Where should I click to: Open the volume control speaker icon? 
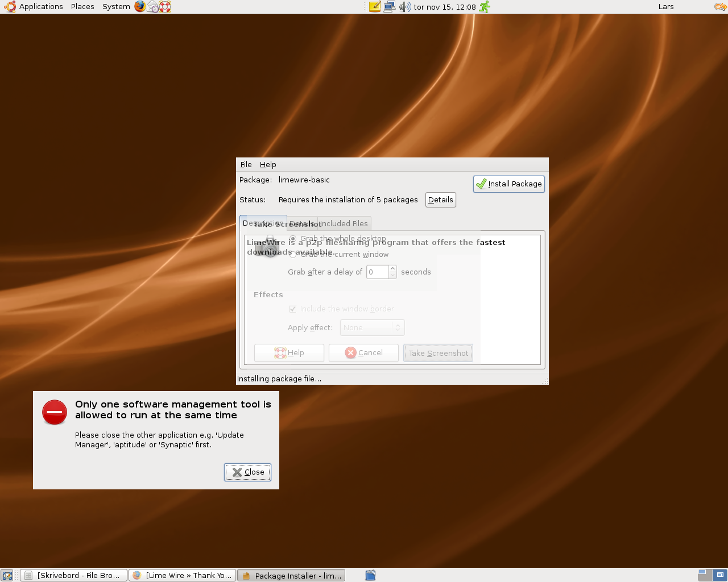click(x=404, y=7)
